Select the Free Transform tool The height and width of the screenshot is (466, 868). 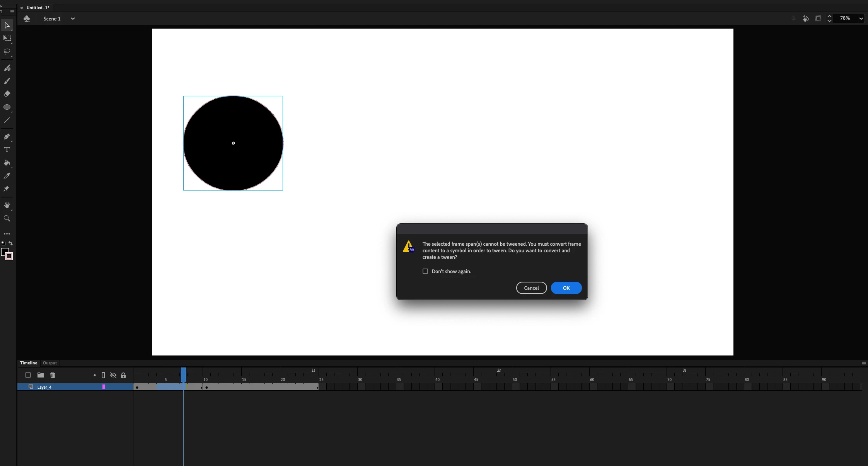tap(7, 38)
